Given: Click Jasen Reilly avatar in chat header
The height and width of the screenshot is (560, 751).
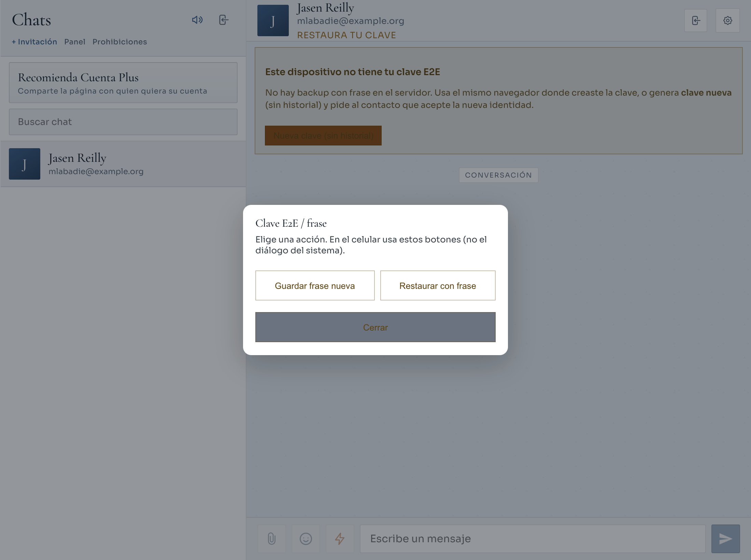Looking at the screenshot, I should point(273,20).
